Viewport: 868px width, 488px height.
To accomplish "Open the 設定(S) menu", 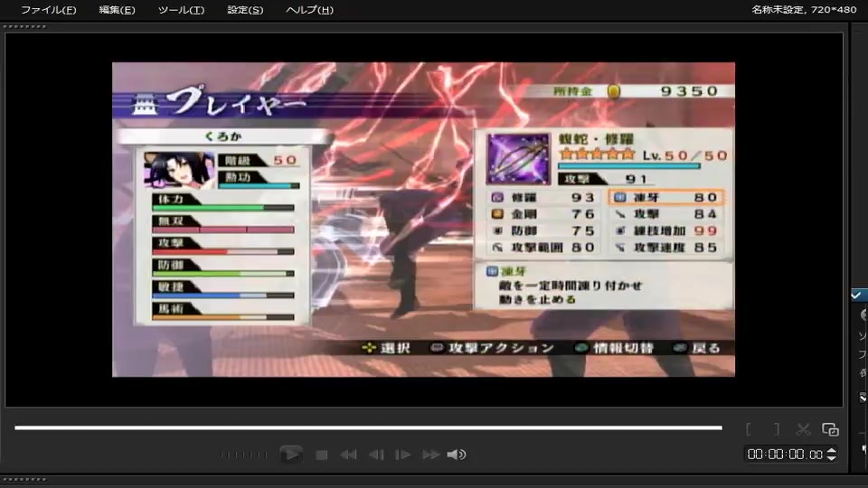I will tap(245, 10).
